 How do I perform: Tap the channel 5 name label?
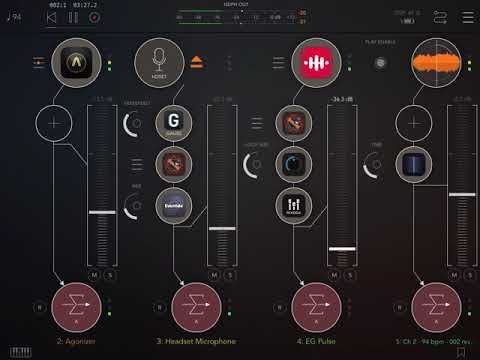[433, 341]
